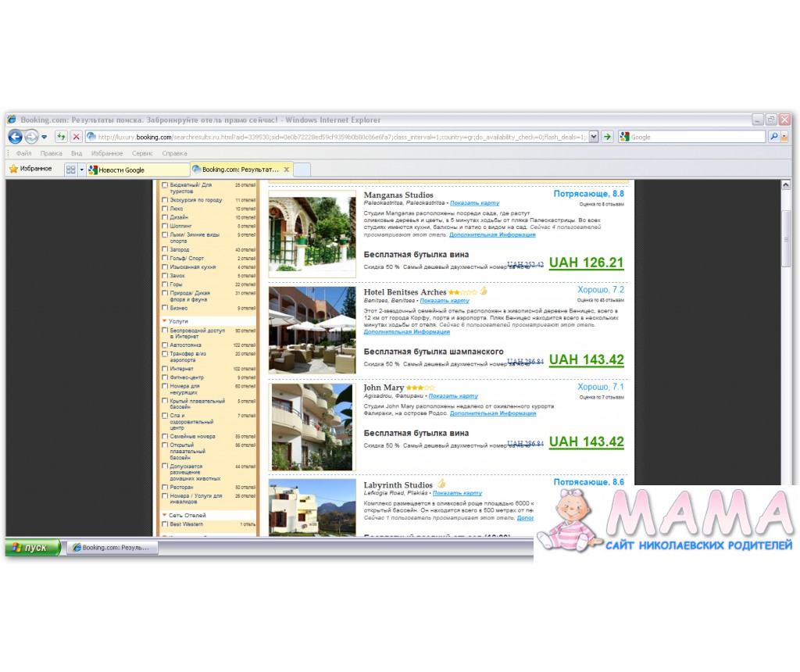This screenshot has height=672, width=800.
Task: Click the Refresh page icon
Action: [60, 137]
